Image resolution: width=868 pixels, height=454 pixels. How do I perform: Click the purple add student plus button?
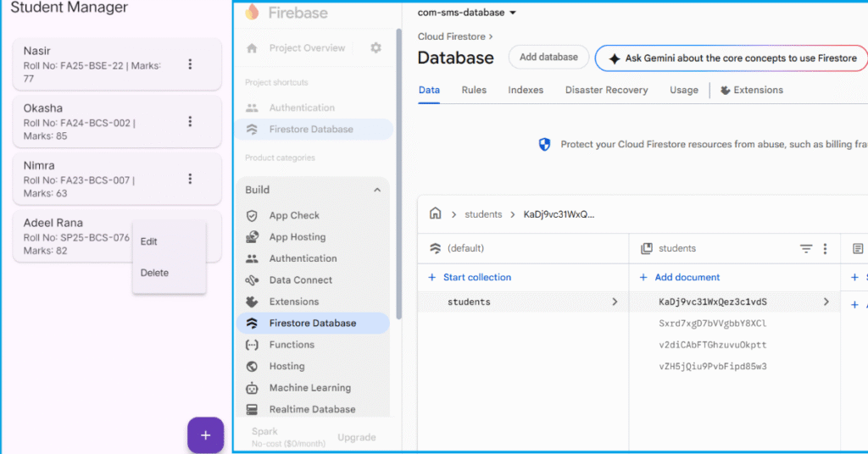[205, 435]
